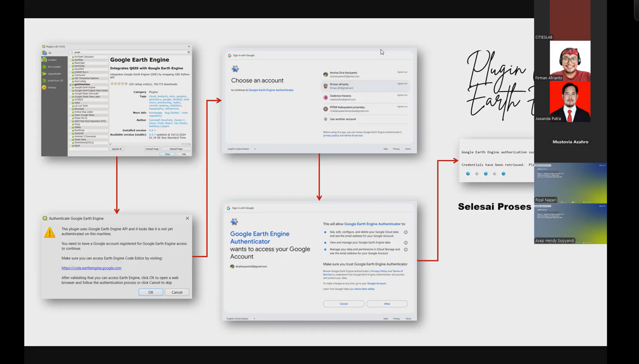Image resolution: width=639 pixels, height=364 pixels.
Task: Click OK in Authenticate Google Earth Engine dialog
Action: tap(151, 292)
